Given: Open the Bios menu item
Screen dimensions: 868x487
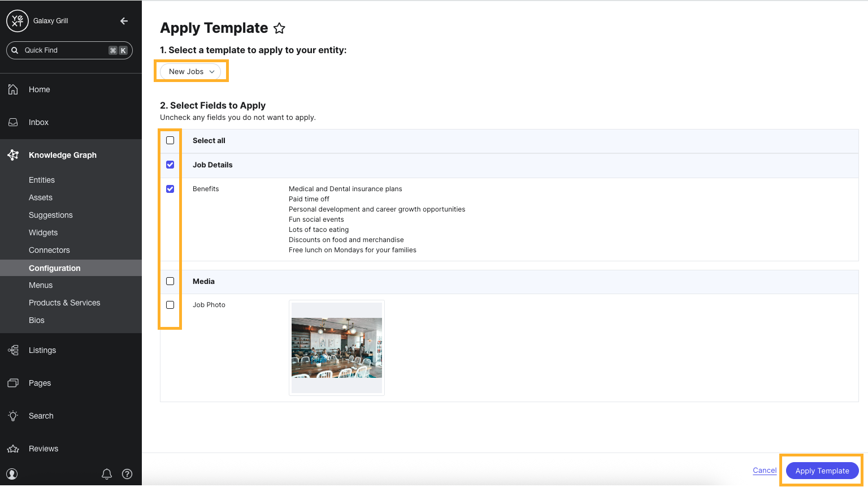Looking at the screenshot, I should (36, 320).
